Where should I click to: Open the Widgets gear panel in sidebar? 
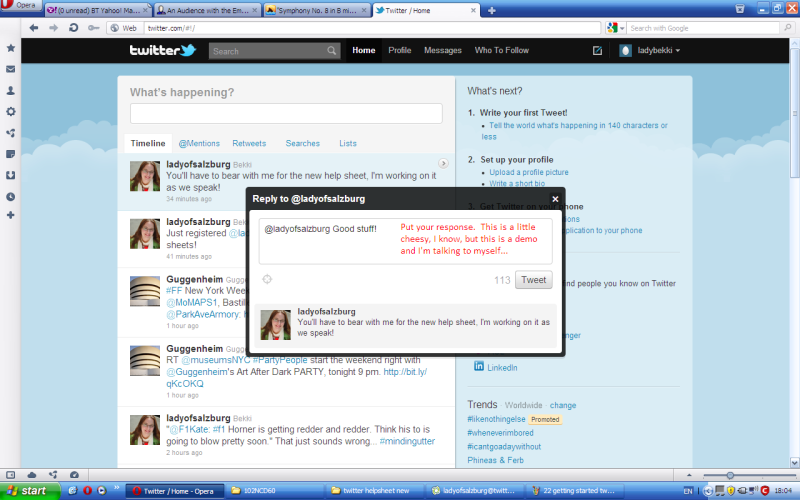(10, 111)
